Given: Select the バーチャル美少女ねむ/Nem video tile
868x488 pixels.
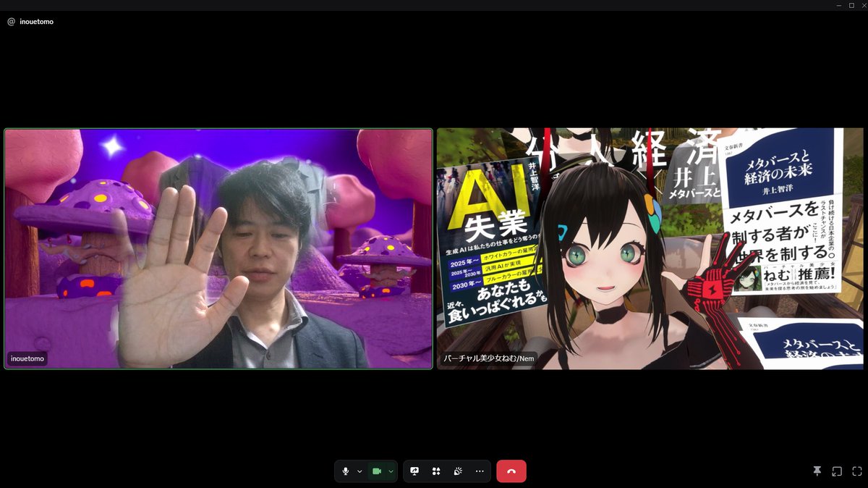Looking at the screenshot, I should tap(650, 249).
